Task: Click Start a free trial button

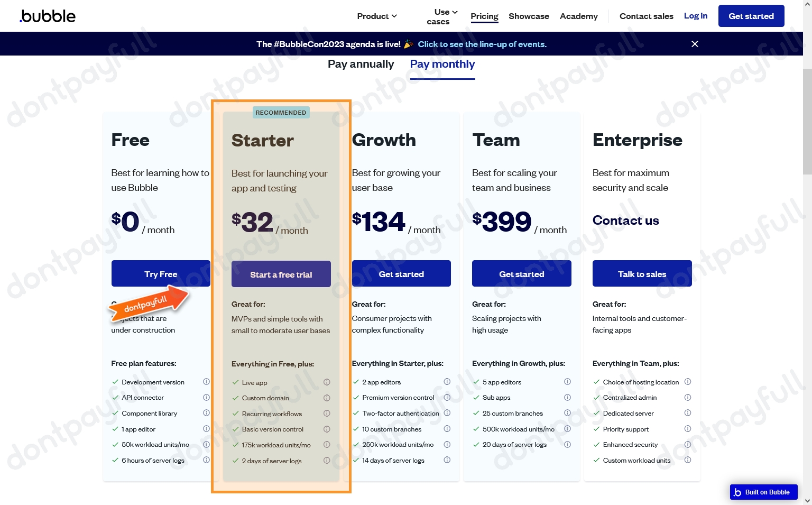Action: pyautogui.click(x=281, y=274)
